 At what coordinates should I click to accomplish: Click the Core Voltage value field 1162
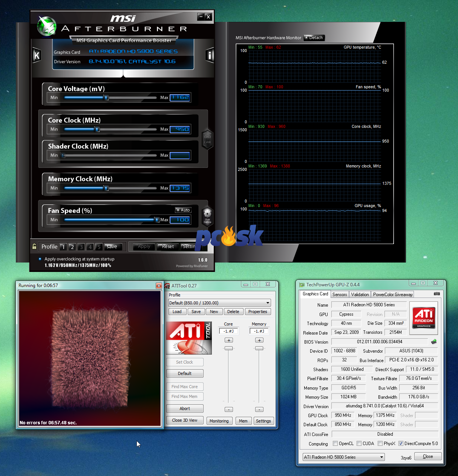(180, 97)
